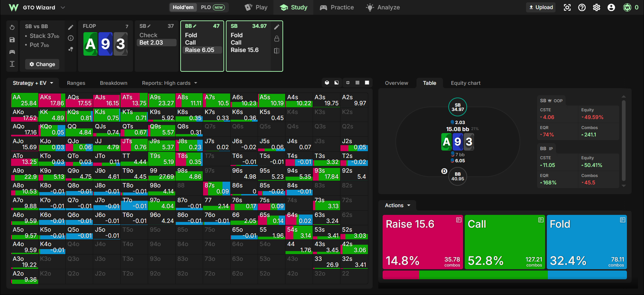
Task: Click the screenshot capture icon in top bar
Action: pos(567,7)
